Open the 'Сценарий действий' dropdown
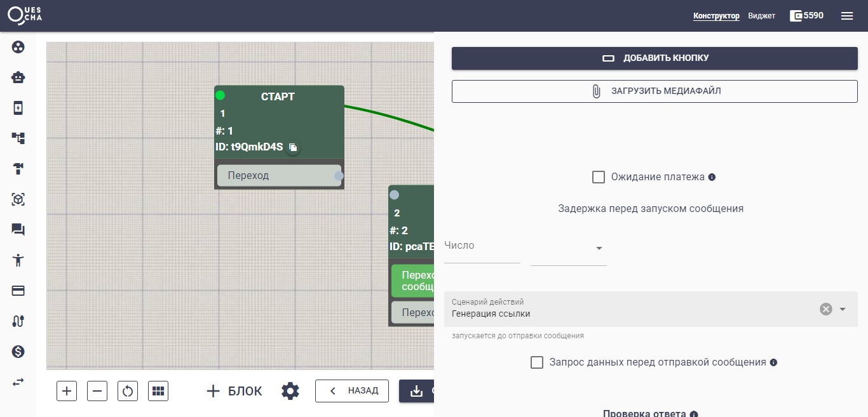The image size is (868, 417). tap(843, 309)
